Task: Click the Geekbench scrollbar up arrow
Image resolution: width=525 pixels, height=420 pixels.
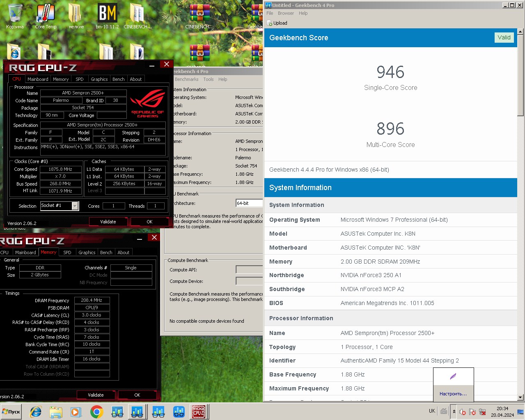Action: 520,32
